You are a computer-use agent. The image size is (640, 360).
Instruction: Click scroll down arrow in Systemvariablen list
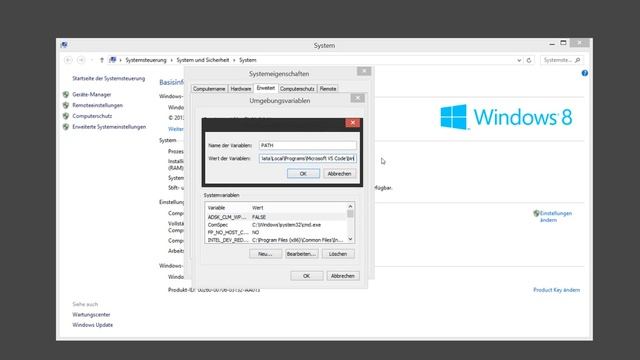click(x=350, y=239)
